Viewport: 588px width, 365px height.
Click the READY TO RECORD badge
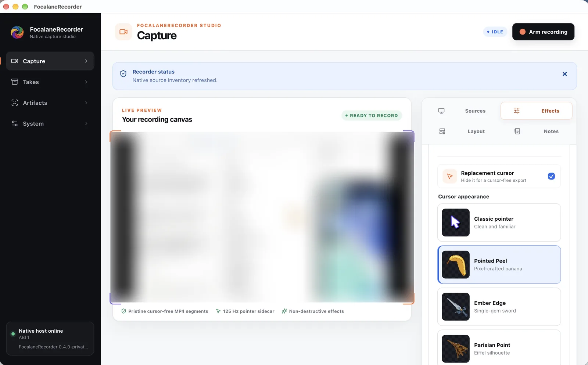[372, 115]
